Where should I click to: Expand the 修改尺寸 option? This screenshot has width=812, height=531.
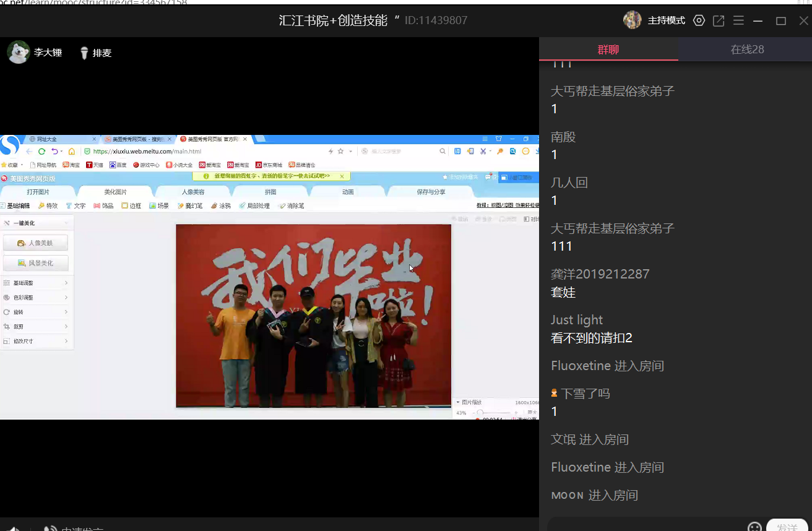pos(36,341)
